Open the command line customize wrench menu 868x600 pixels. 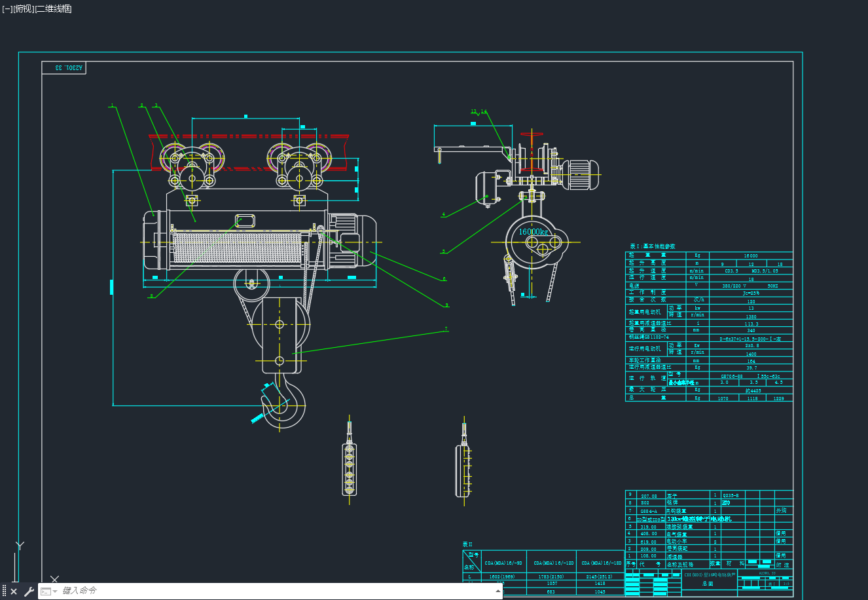click(x=29, y=591)
